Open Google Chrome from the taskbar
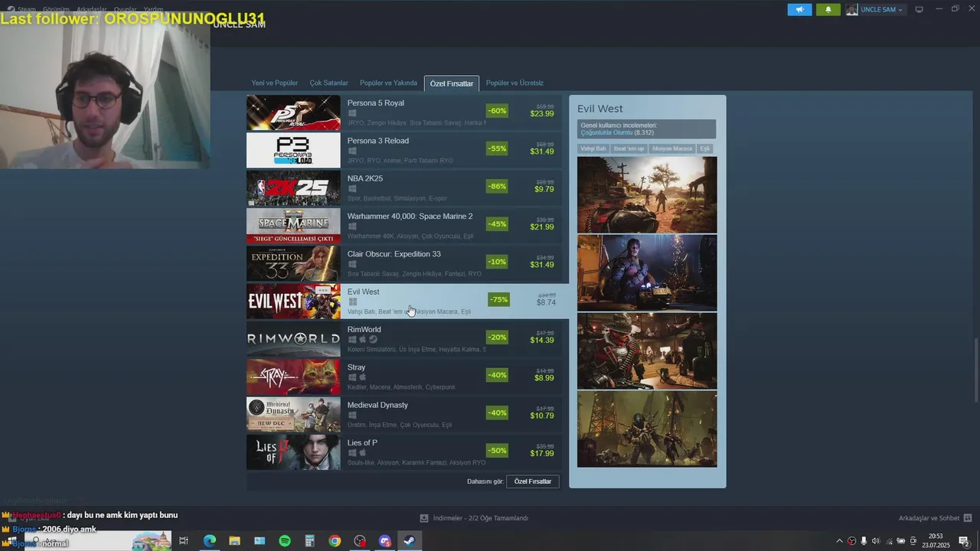Viewport: 980px width, 551px height. click(335, 541)
